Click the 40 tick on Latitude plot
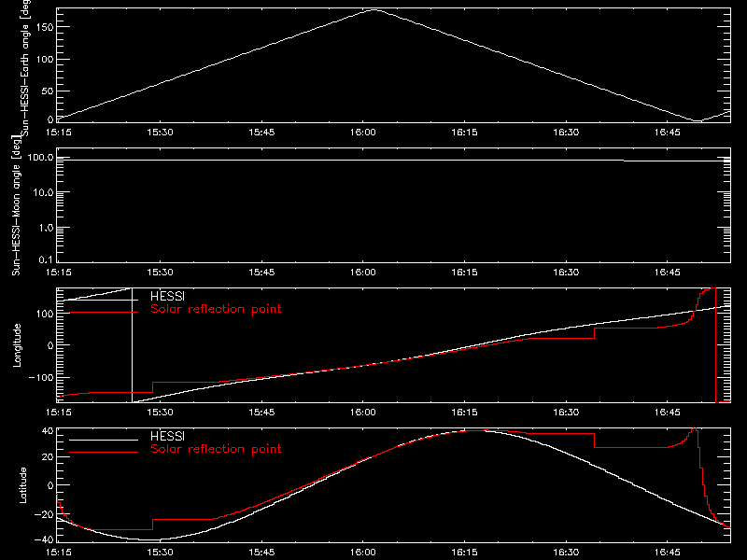 pos(48,431)
